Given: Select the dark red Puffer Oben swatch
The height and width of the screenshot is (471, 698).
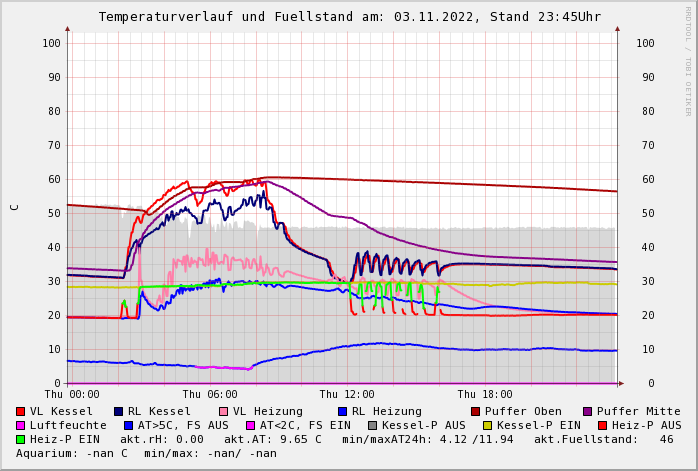Looking at the screenshot, I should coord(476,412).
